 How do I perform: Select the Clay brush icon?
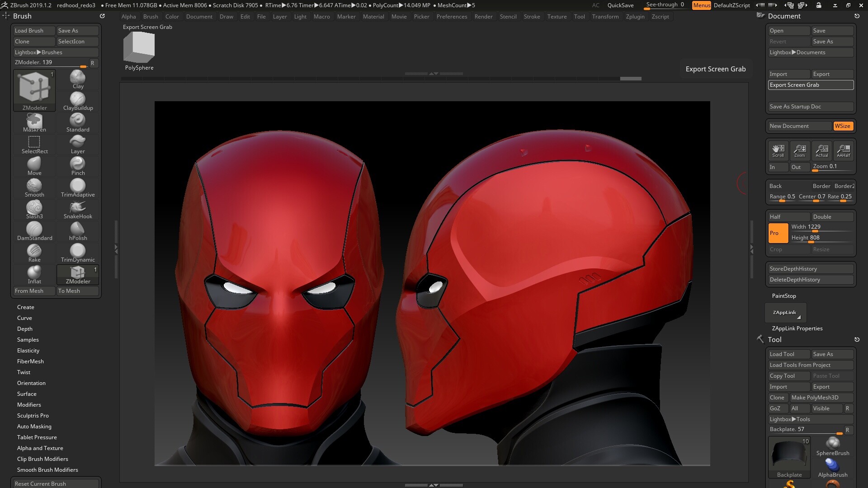(x=78, y=80)
